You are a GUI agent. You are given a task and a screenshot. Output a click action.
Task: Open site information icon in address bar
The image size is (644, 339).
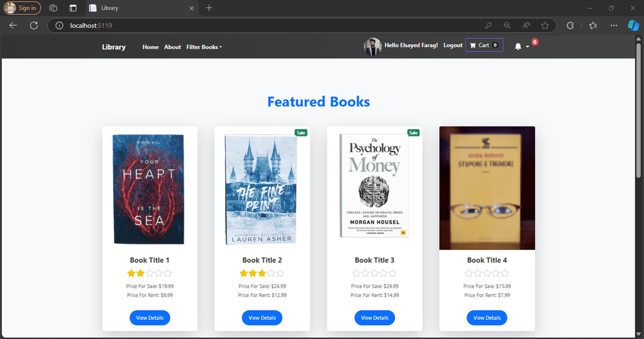[59, 26]
